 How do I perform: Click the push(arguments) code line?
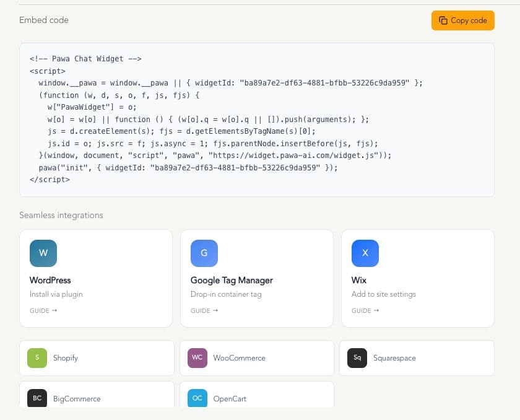pyautogui.click(x=208, y=119)
